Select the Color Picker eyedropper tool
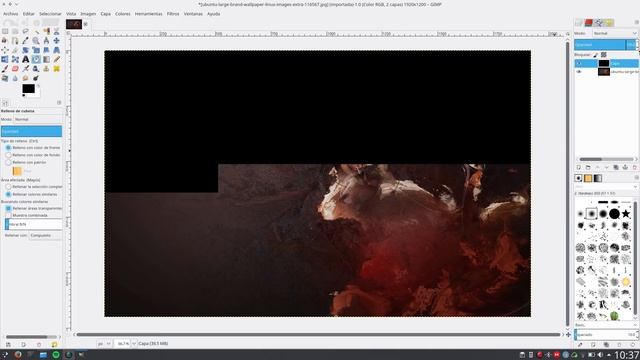 [x=25, y=40]
